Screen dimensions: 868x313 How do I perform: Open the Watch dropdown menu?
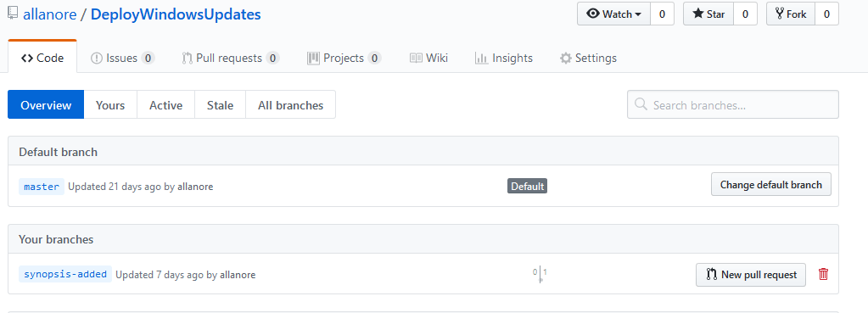point(614,14)
